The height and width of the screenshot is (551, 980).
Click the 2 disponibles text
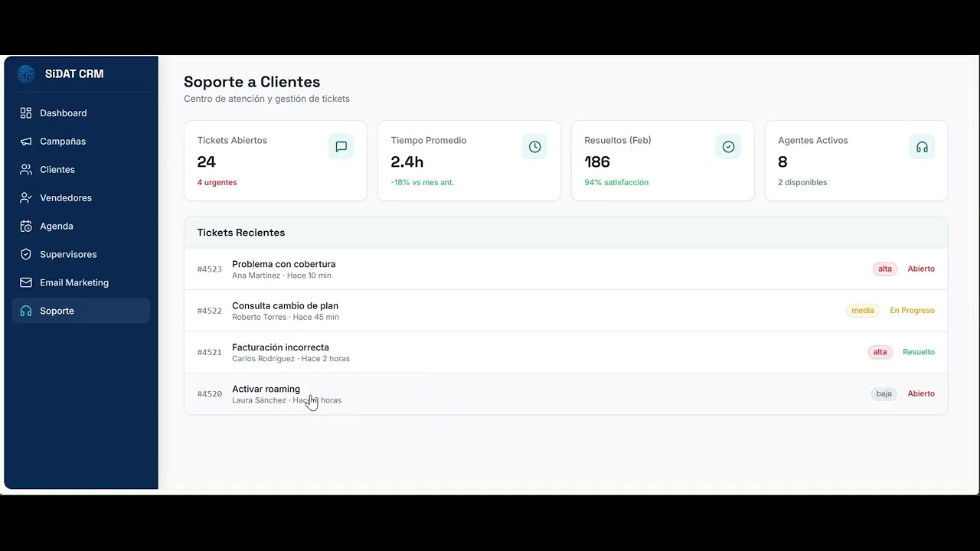802,182
